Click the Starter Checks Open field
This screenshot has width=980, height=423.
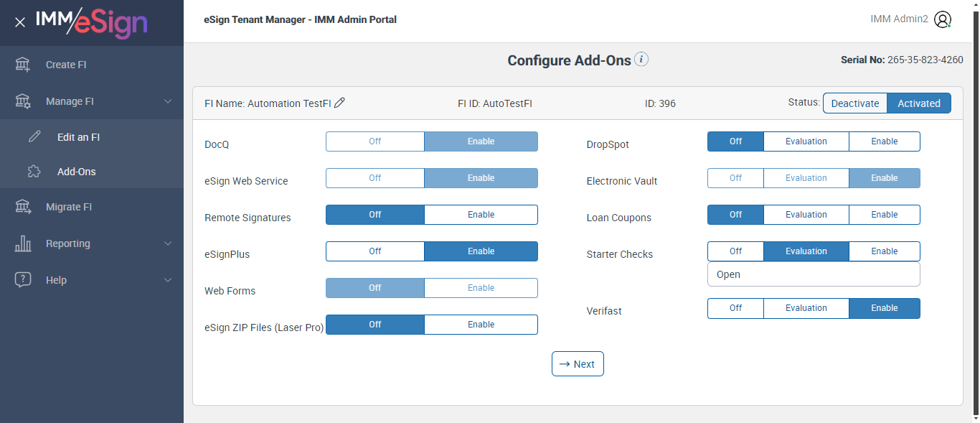click(x=813, y=274)
